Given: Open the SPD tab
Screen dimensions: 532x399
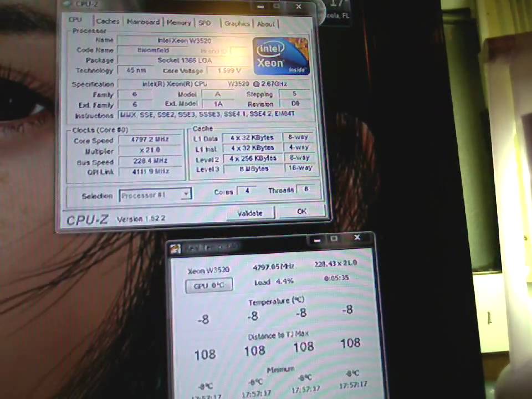Looking at the screenshot, I should tap(204, 23).
